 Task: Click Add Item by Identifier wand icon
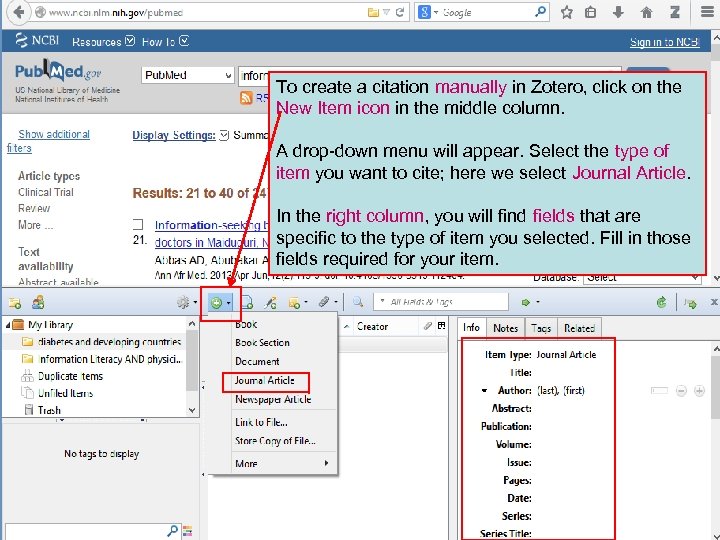(270, 302)
